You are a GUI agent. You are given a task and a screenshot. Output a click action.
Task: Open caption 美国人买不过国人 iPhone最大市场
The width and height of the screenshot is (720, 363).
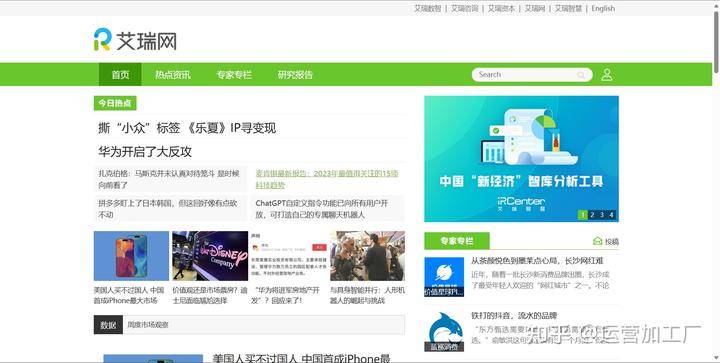click(x=129, y=296)
